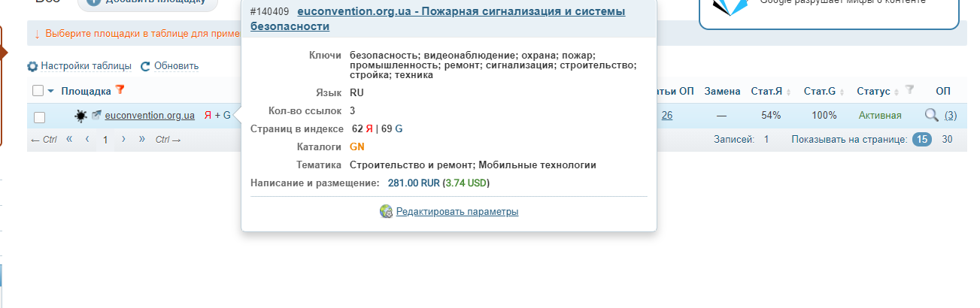This screenshot has height=308, width=980.
Task: Open the table settings gear icon
Action: (x=32, y=66)
